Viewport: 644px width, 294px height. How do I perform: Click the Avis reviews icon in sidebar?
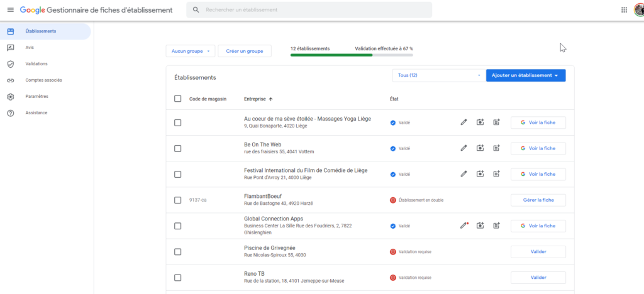pos(11,48)
